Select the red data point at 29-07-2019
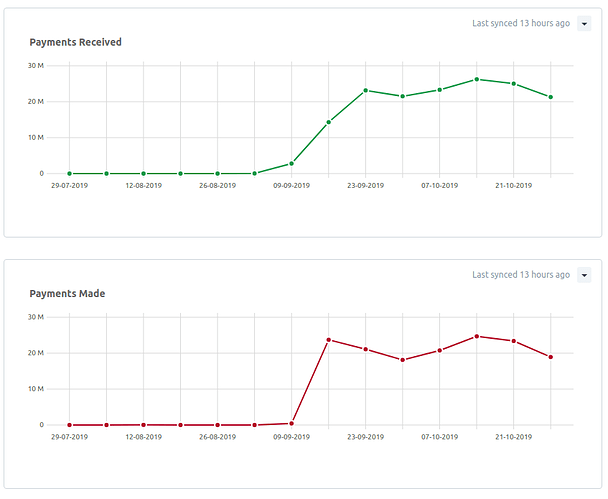Viewport: 608px width, 499px height. (69, 425)
